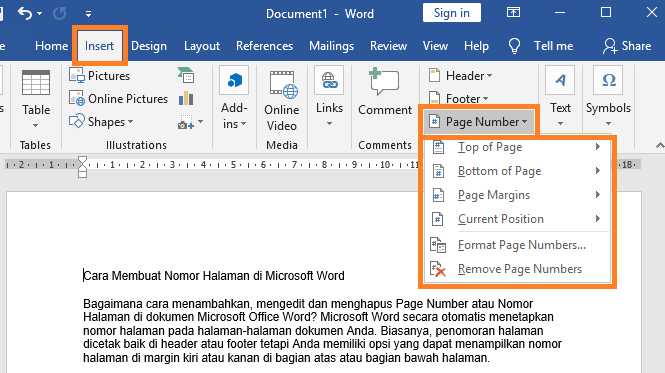Viewport: 665px width, 373px height.
Task: Switch to the Home tab
Action: (x=51, y=46)
